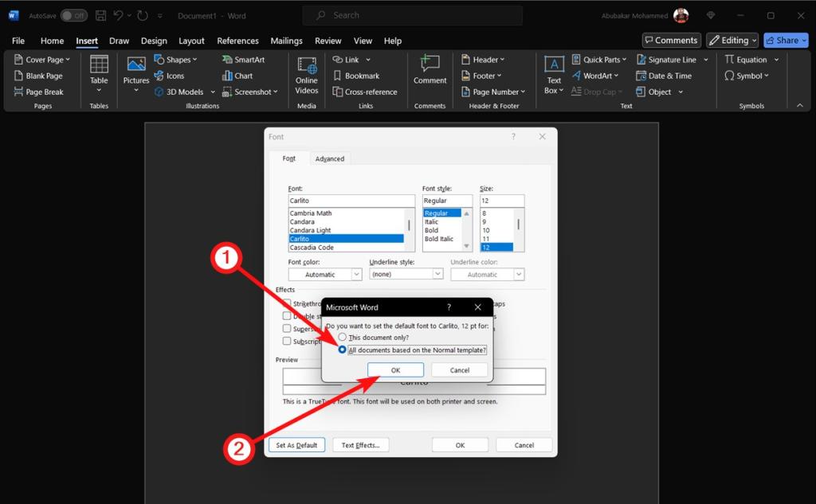Insert a SmartArt graphic
The height and width of the screenshot is (504, 816).
point(244,60)
